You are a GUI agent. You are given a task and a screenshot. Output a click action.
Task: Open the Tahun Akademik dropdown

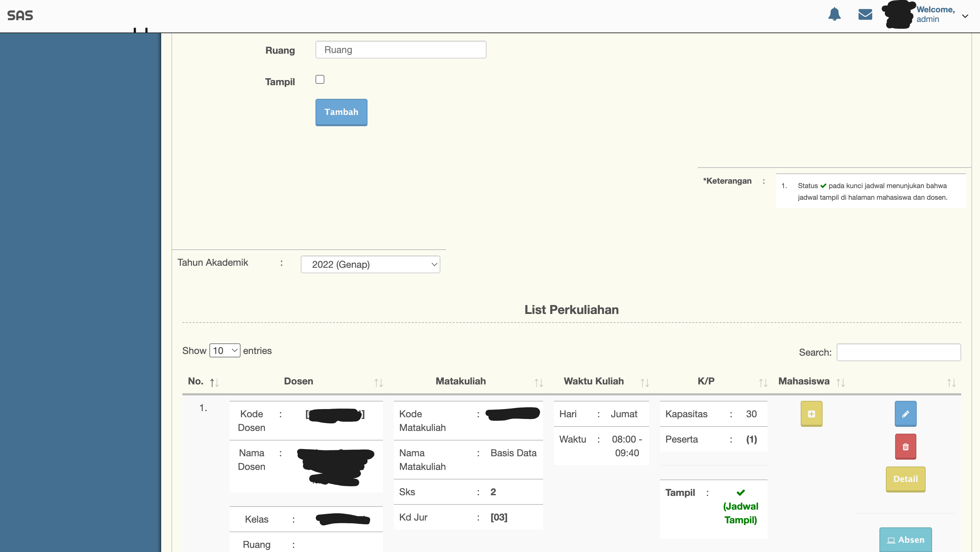coord(370,264)
